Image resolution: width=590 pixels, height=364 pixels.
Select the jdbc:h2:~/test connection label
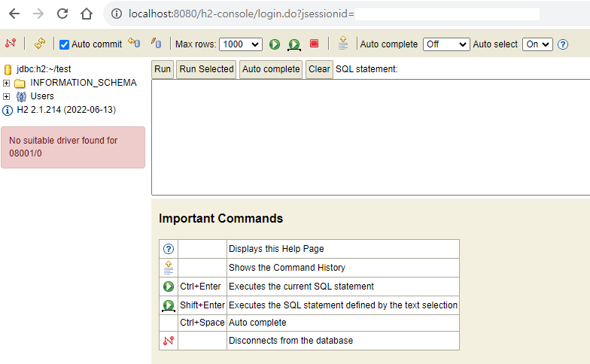point(44,69)
